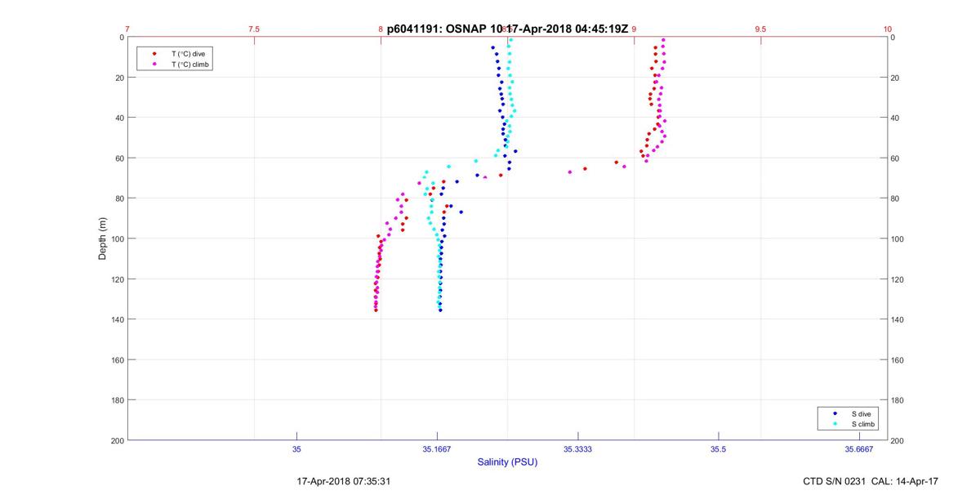The height and width of the screenshot is (495, 980).
Task: Click the salinity tick label '35.3333'
Action: [577, 449]
